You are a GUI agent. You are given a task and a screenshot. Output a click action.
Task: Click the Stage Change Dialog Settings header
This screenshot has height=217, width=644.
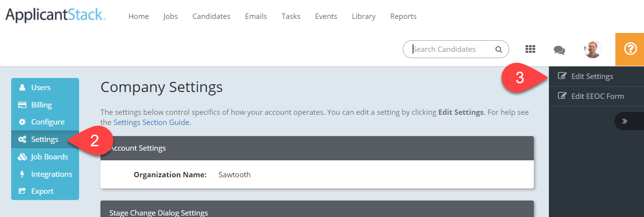(317, 209)
